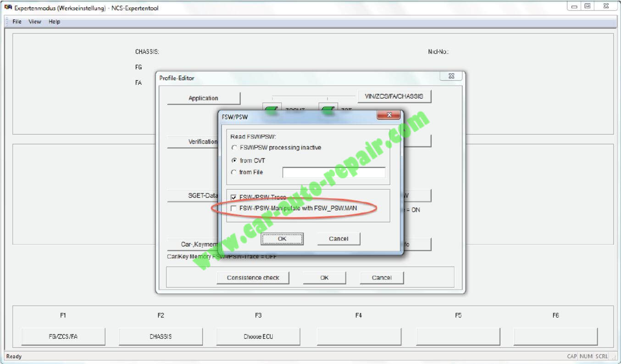Confirm FSW/PSW dialog with OK
Screen dimensions: 621x364
click(282, 239)
